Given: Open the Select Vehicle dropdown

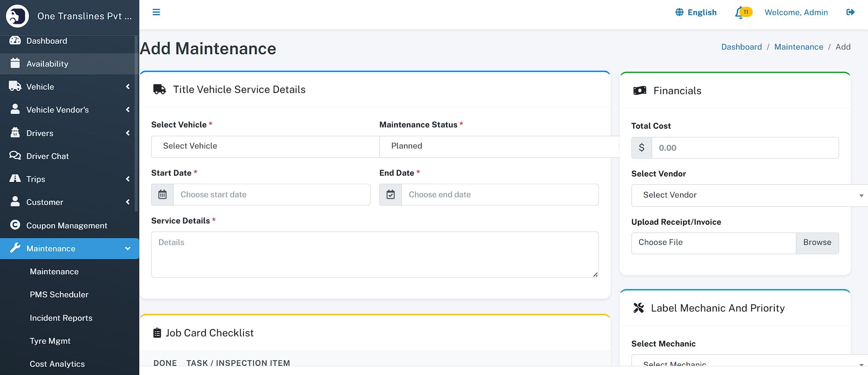Looking at the screenshot, I should click(265, 146).
